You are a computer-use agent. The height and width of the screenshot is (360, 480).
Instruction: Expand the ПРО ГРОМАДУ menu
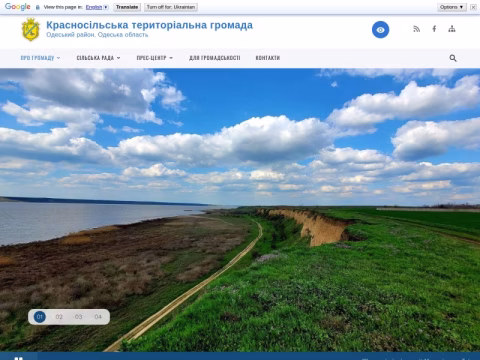pos(40,58)
